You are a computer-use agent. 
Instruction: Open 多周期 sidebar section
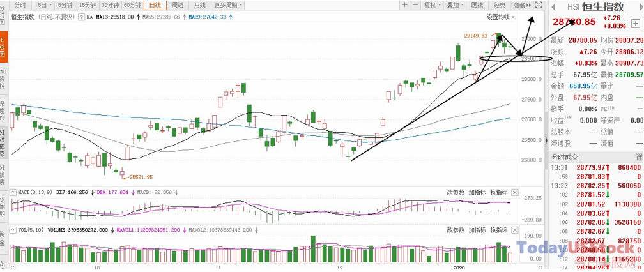(x=3, y=207)
